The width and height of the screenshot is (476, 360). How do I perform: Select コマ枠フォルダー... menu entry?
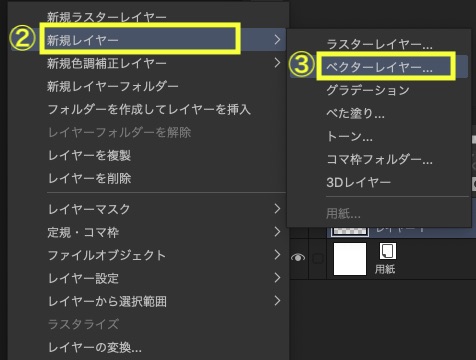379,159
